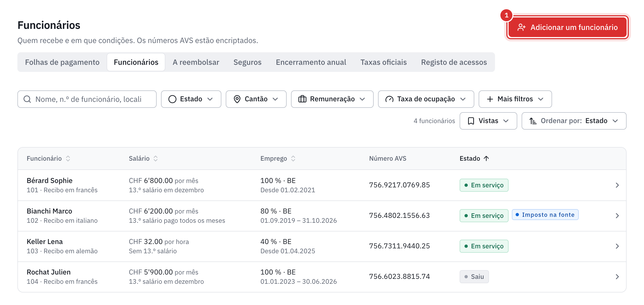Click Em serviço badge for Bérard Sophie
Image resolution: width=644 pixels, height=305 pixels.
[484, 185]
